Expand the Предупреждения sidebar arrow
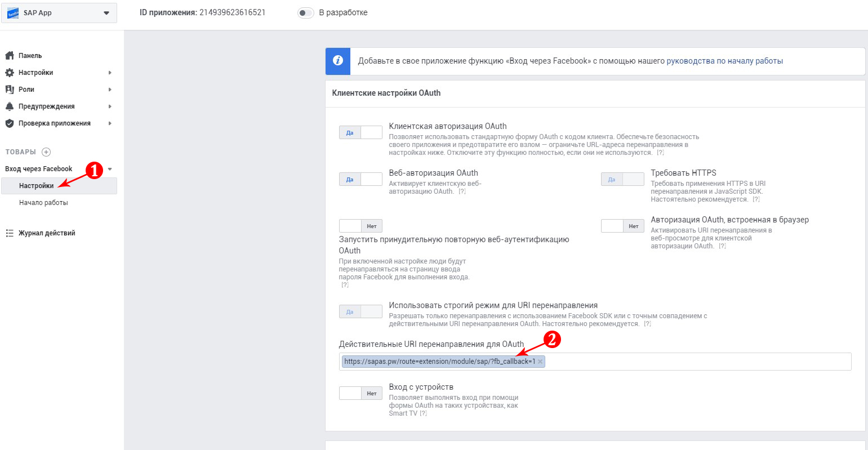Image resolution: width=868 pixels, height=450 pixels. [110, 106]
